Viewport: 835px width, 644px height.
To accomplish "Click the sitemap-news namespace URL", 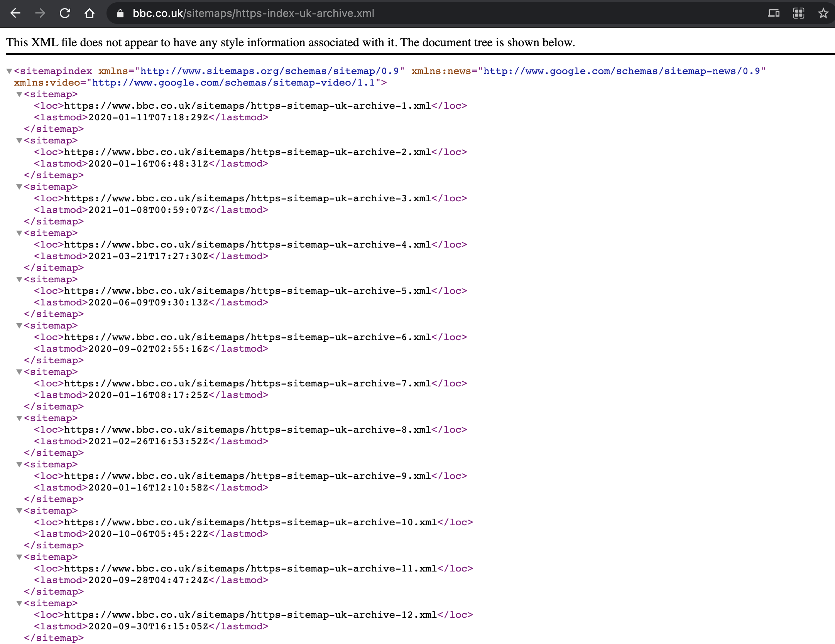I will 621,71.
